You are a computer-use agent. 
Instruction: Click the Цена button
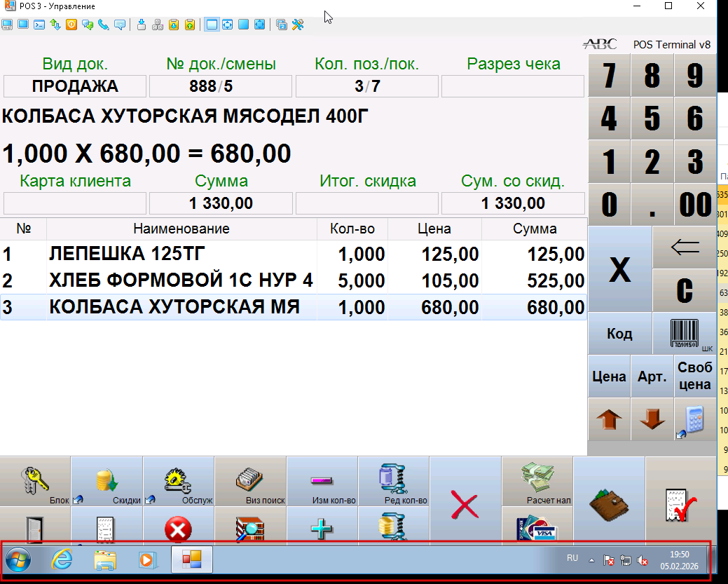(x=609, y=376)
